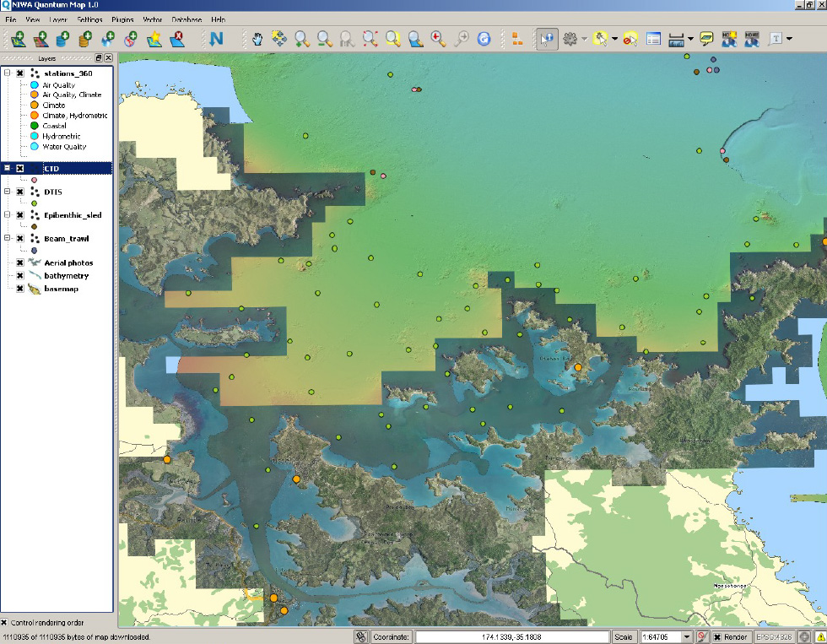Image resolution: width=827 pixels, height=644 pixels.
Task: Toggle the Map Tips tool
Action: click(x=708, y=38)
